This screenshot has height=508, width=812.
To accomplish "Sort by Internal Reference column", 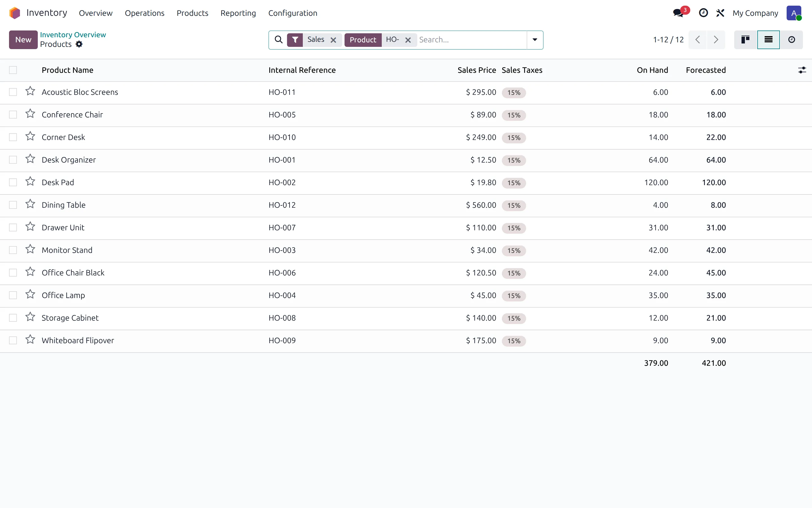I will [x=302, y=70].
